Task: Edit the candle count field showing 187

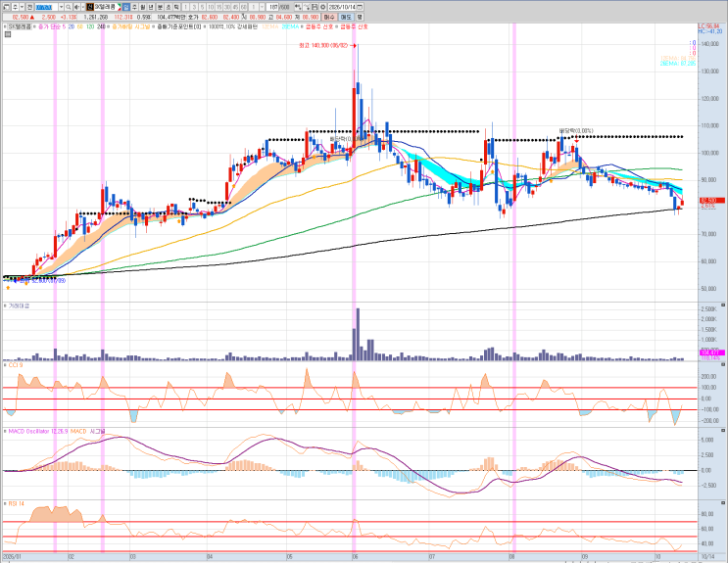Action: coord(272,7)
